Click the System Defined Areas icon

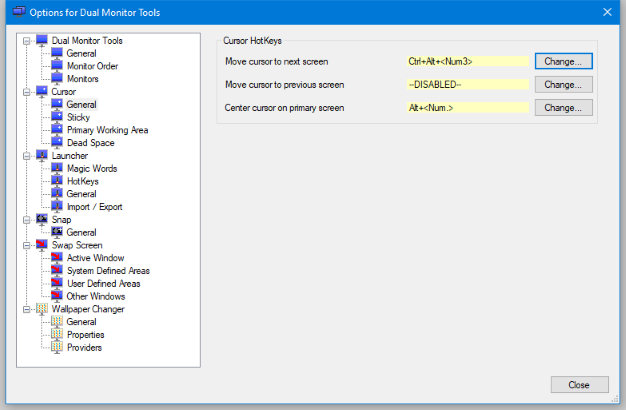(x=57, y=270)
